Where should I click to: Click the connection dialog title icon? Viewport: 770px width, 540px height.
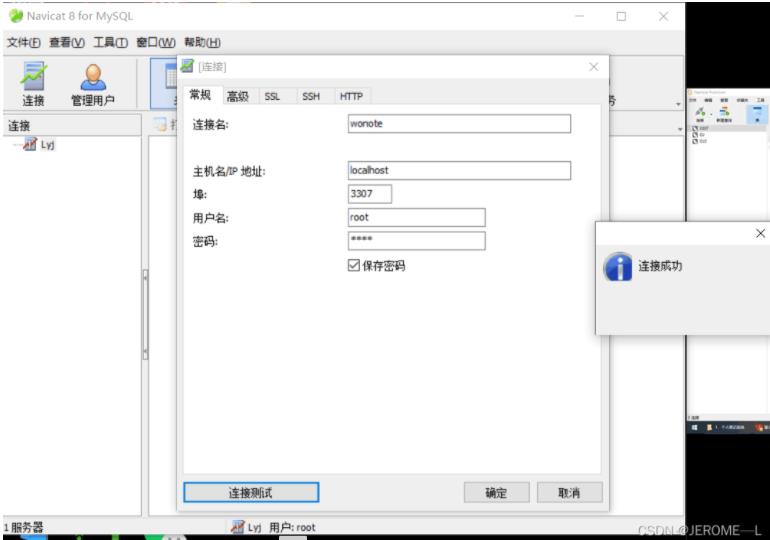[187, 66]
